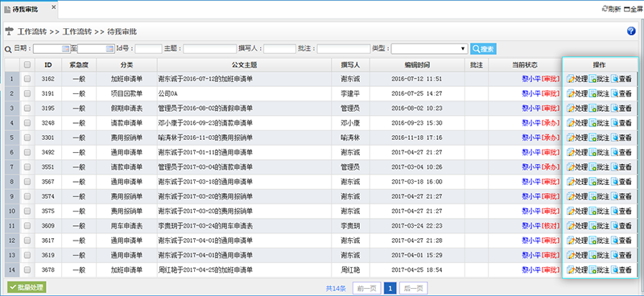Click the 处理 icon for ID 3162
This screenshot has width=644, height=296.
click(x=571, y=79)
